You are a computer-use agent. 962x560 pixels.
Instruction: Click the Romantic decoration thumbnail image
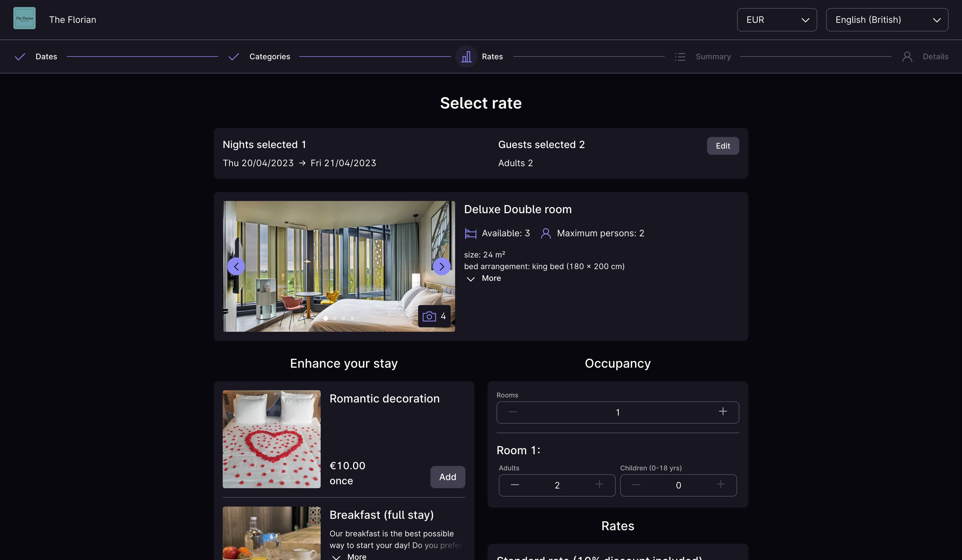(271, 439)
